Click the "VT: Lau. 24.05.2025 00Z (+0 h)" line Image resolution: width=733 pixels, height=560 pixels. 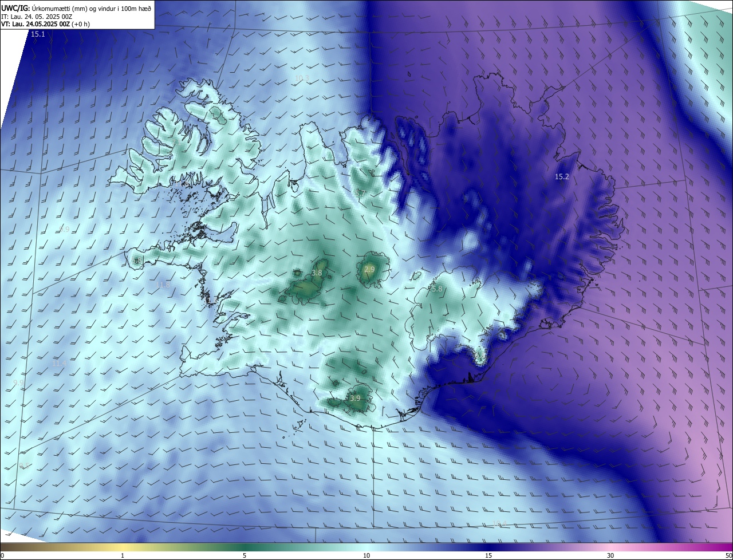pyautogui.click(x=45, y=24)
